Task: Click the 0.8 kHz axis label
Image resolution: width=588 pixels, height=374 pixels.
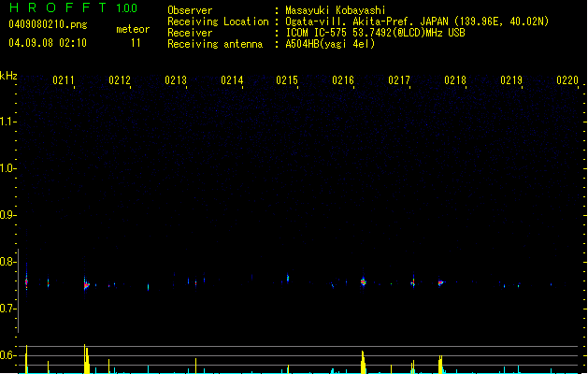Action: coord(7,262)
